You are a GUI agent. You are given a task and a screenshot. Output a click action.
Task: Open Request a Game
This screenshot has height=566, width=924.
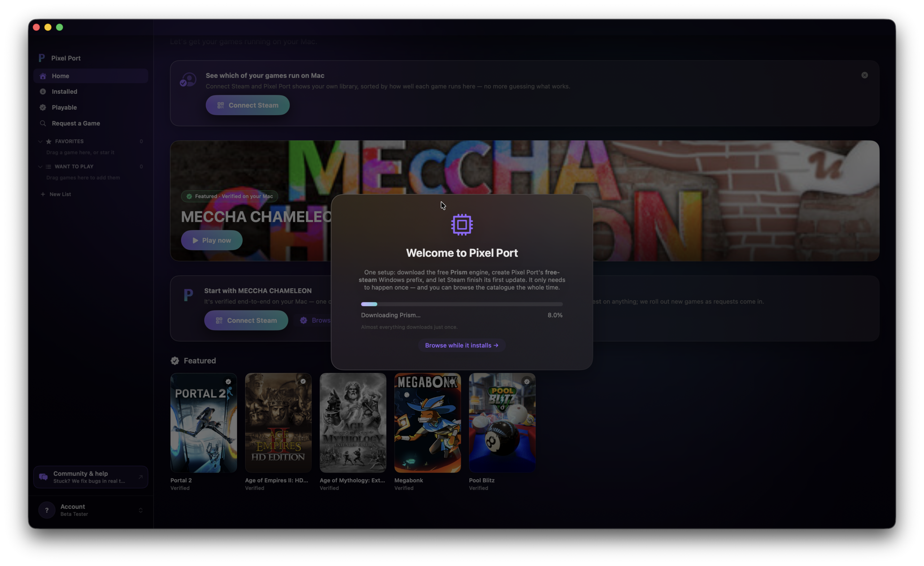click(x=91, y=123)
